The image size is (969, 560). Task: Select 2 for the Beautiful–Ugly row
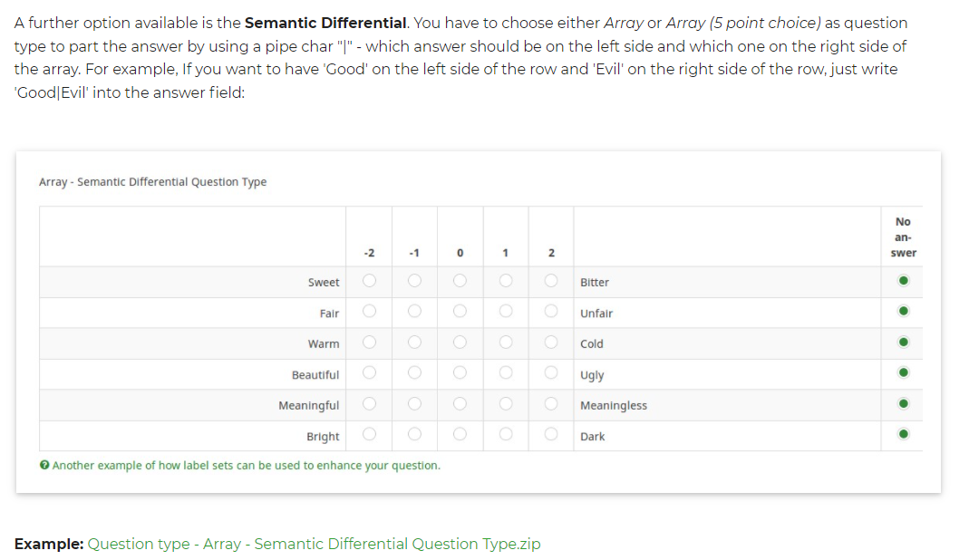550,374
